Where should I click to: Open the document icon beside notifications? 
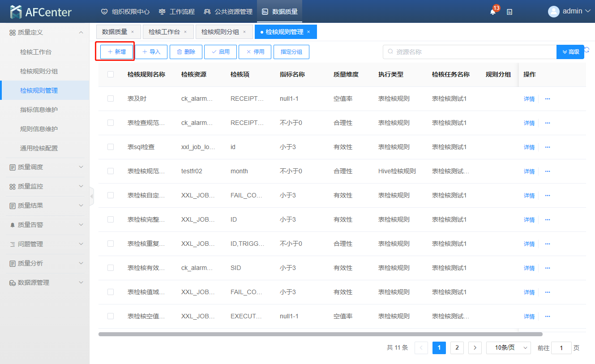click(509, 12)
